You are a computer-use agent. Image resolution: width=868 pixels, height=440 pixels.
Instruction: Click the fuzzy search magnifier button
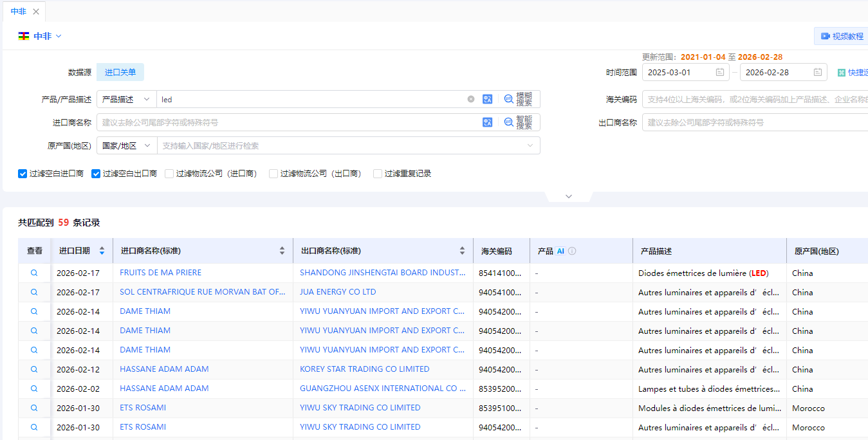pos(518,99)
